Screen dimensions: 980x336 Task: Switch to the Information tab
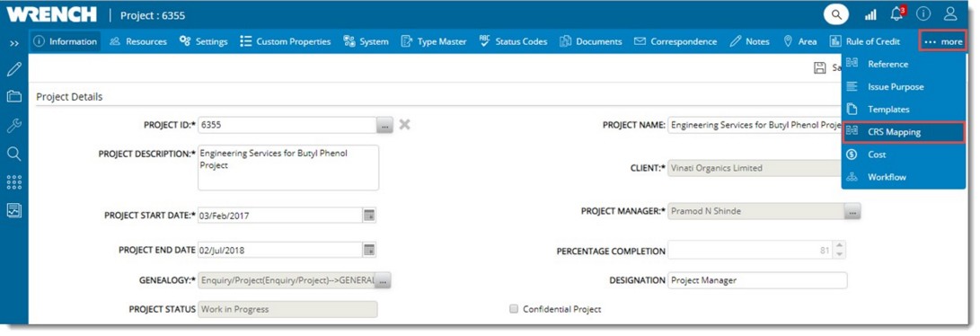coord(65,42)
